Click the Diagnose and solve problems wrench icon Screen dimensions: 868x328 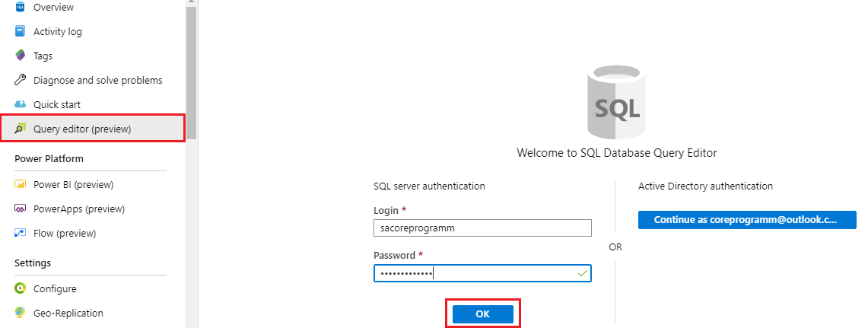click(x=21, y=80)
